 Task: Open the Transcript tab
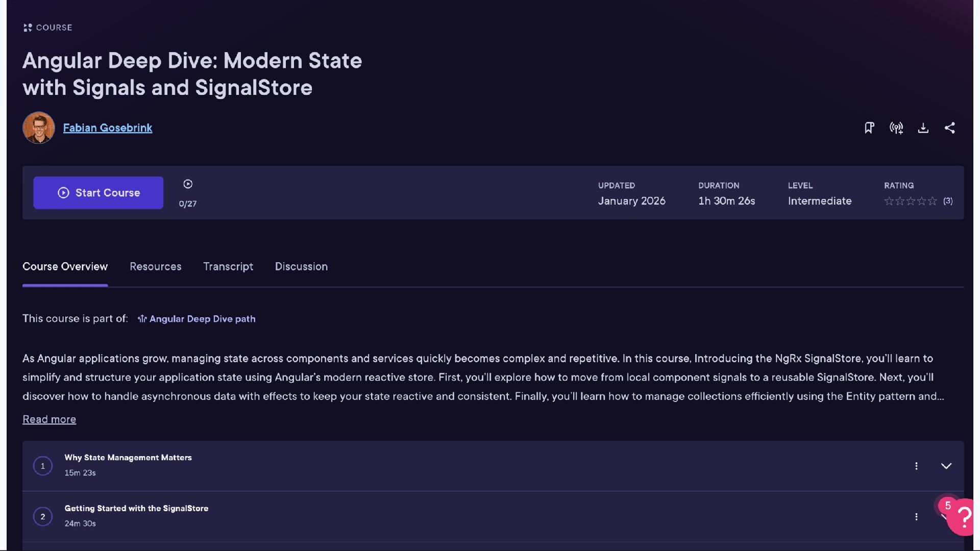click(x=228, y=266)
